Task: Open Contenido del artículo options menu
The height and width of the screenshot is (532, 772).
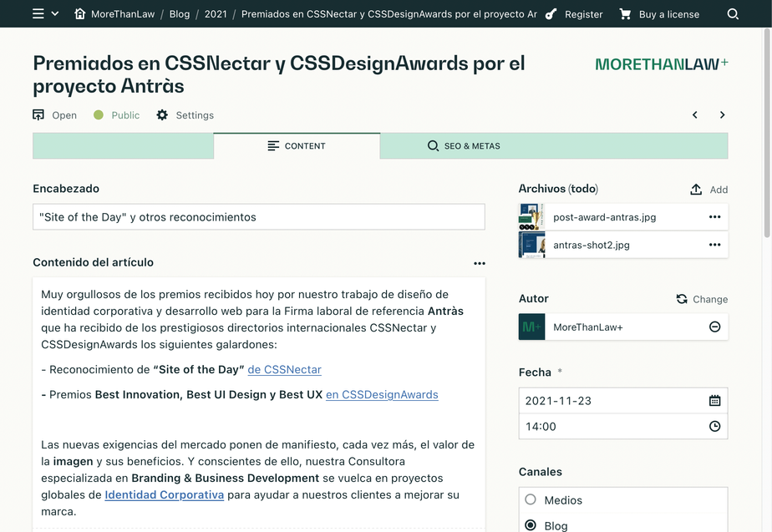Action: pyautogui.click(x=479, y=263)
